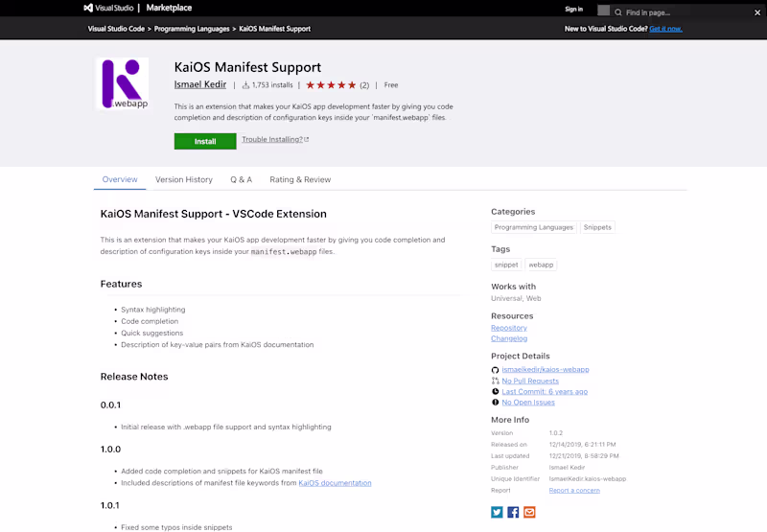Click the IsmaelKedir.kaios-webapp unique identifier
767x532 pixels.
588,478
